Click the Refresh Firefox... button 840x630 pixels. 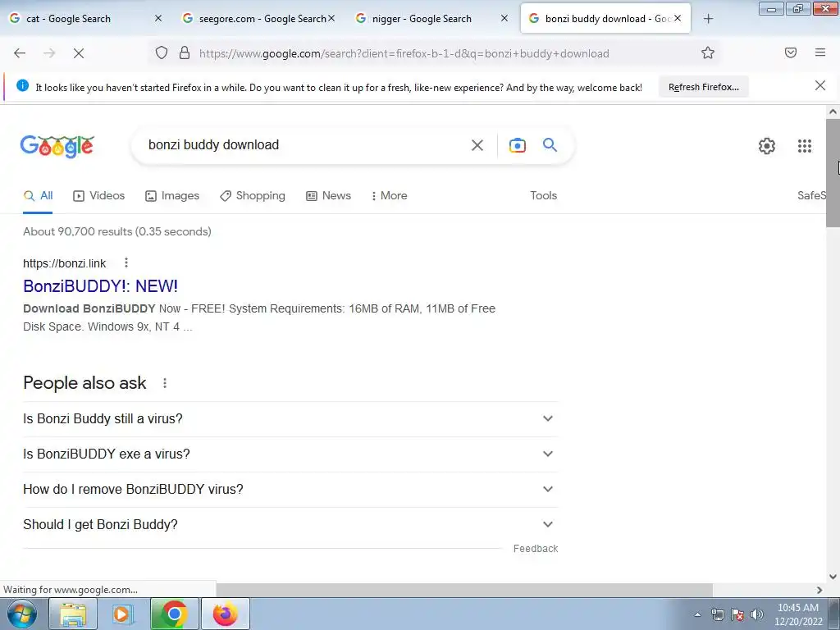(703, 87)
